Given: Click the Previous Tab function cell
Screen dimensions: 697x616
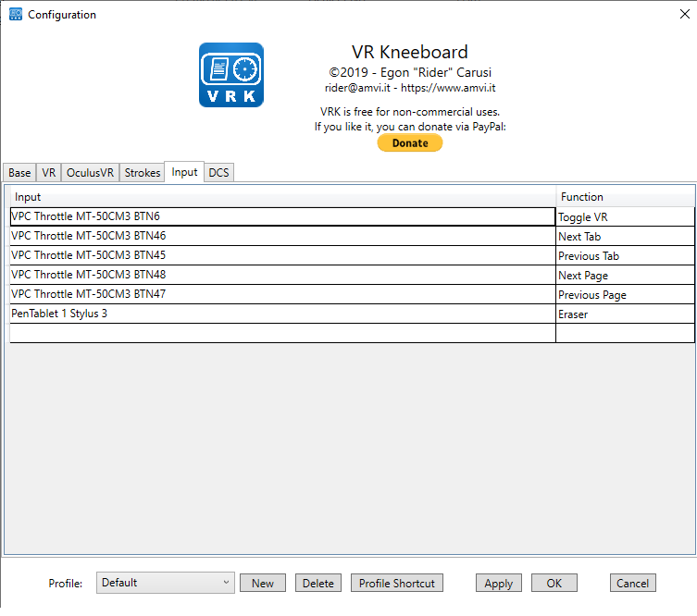Looking at the screenshot, I should (x=625, y=256).
